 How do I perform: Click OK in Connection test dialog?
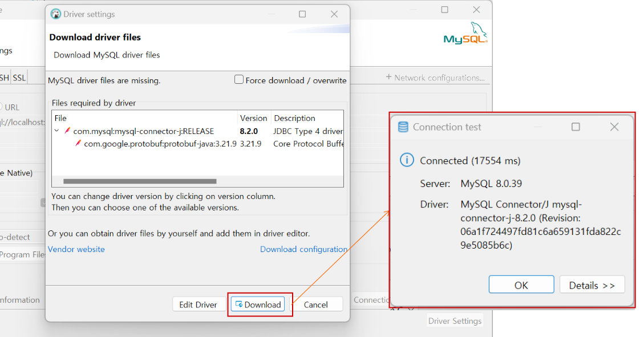point(521,285)
